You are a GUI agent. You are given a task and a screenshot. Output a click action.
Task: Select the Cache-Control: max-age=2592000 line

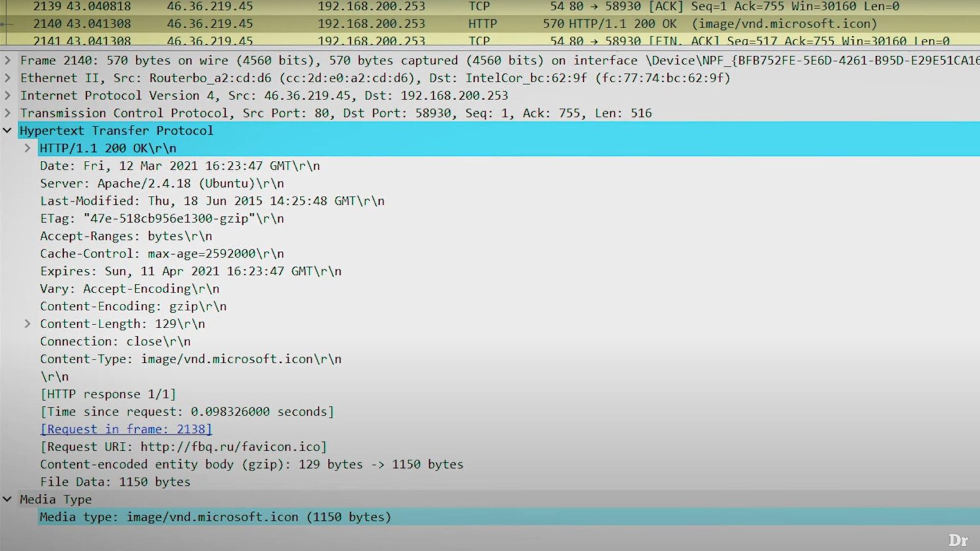162,253
